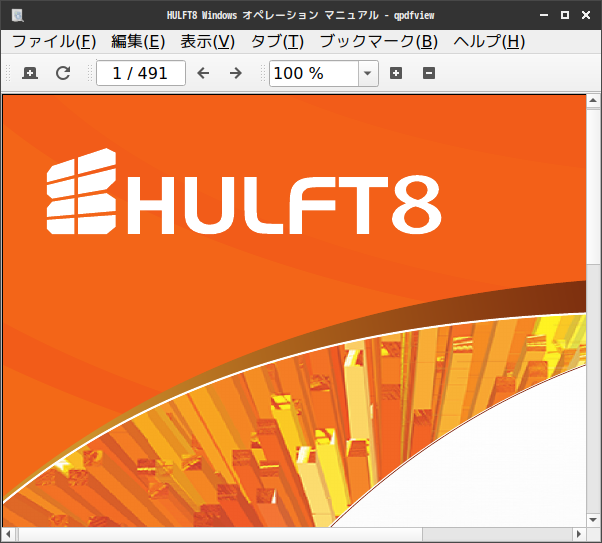
Task: Open the ファイル(F) menu
Action: (x=54, y=41)
